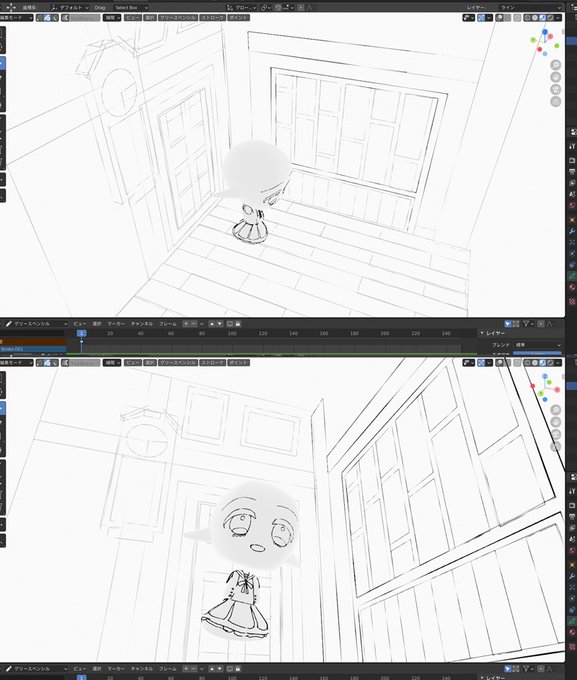Open render properties tab in upper properties

(x=572, y=160)
